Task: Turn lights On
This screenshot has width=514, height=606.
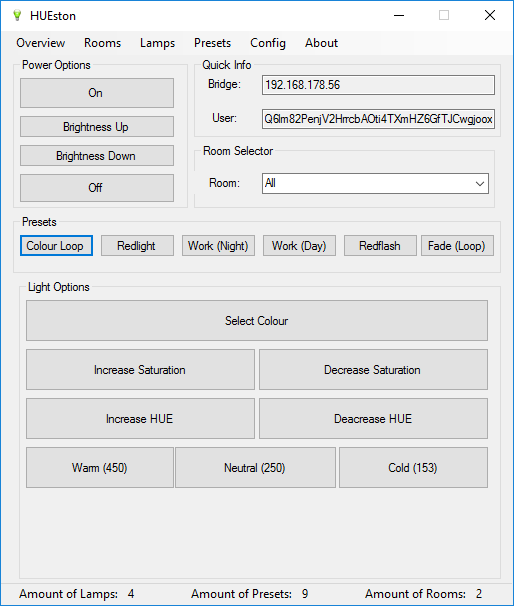Action: pyautogui.click(x=97, y=93)
